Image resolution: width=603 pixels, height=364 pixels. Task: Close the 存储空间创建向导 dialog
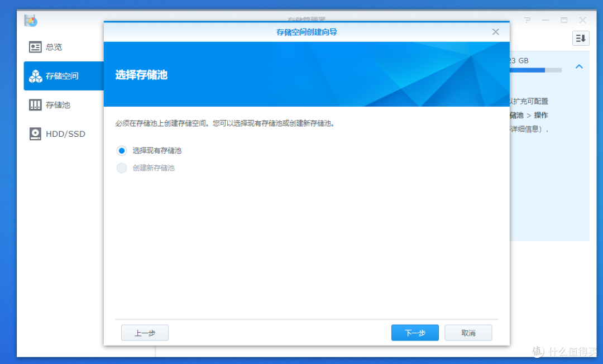(495, 32)
